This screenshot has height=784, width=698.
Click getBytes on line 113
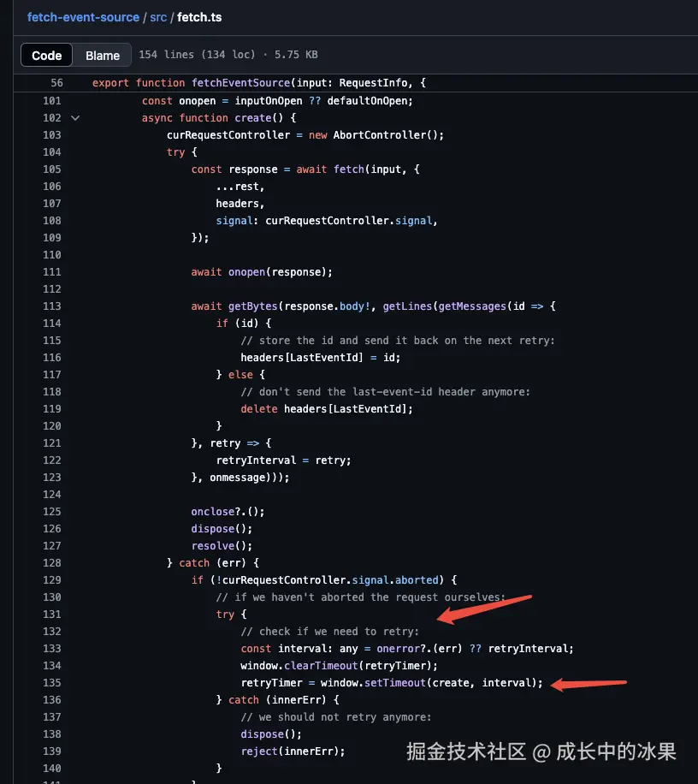(253, 306)
